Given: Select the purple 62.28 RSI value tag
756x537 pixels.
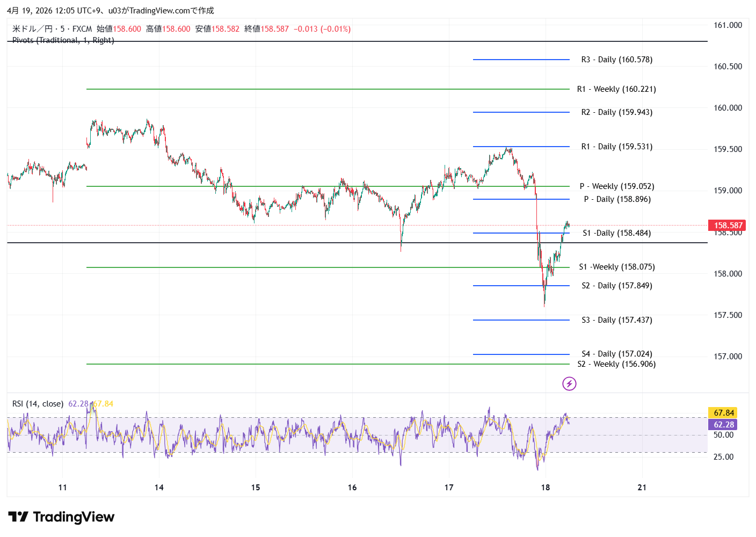Looking at the screenshot, I should click(723, 425).
